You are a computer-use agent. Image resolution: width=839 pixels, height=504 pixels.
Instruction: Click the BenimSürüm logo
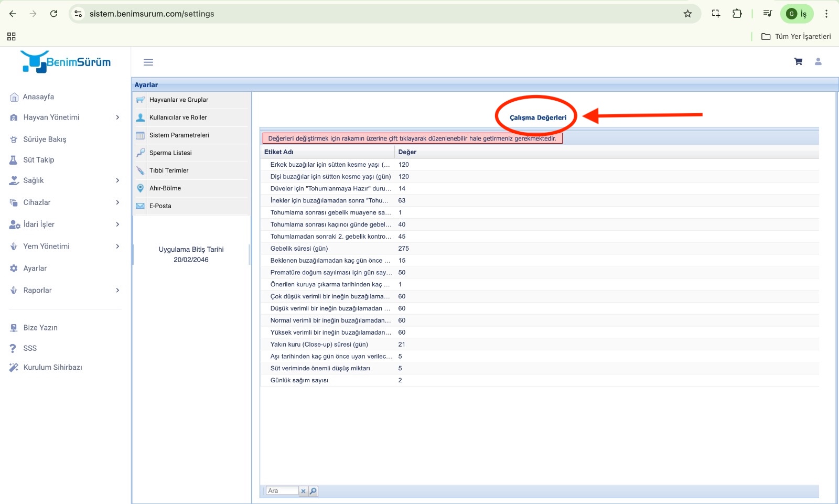(66, 62)
